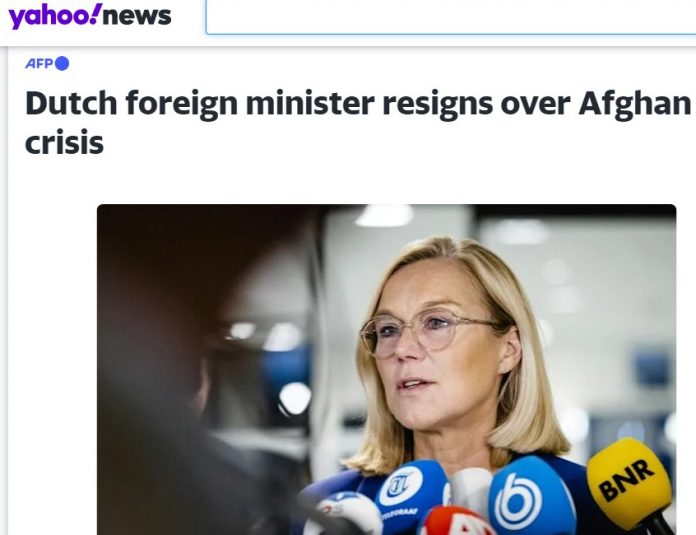696x535 pixels.
Task: Open the article's press conference photo
Action: coord(387,369)
